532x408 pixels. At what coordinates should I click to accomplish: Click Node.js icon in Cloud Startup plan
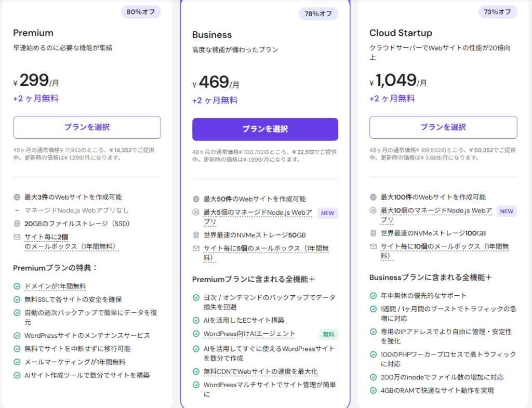point(373,210)
